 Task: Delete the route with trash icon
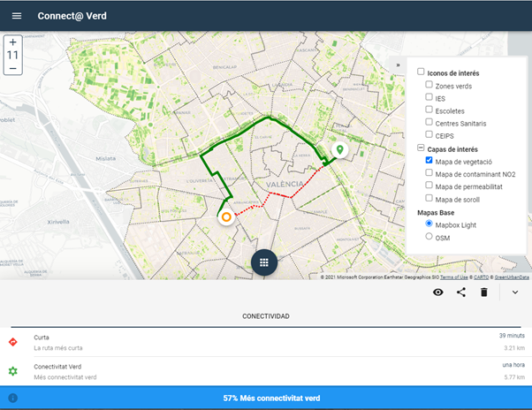(484, 292)
